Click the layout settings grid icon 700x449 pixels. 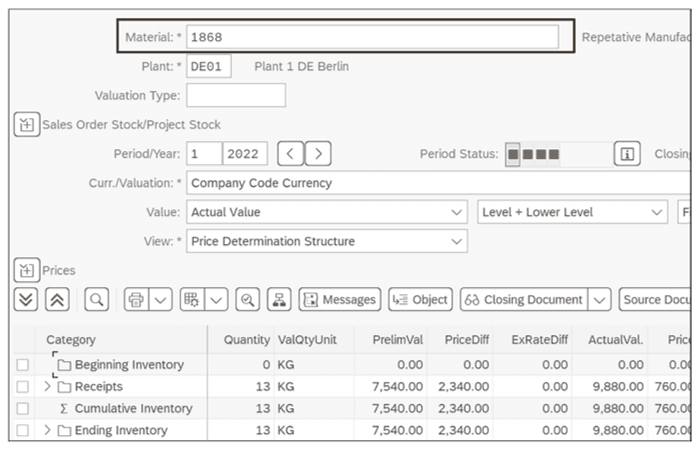(192, 299)
